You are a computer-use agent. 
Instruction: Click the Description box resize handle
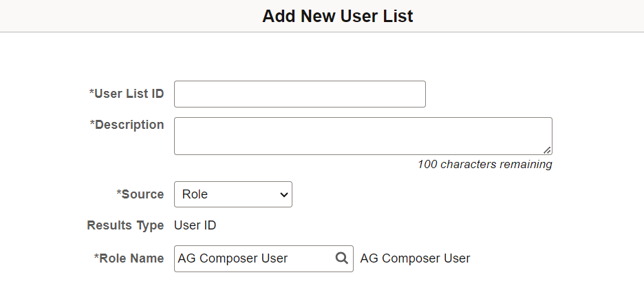click(547, 150)
